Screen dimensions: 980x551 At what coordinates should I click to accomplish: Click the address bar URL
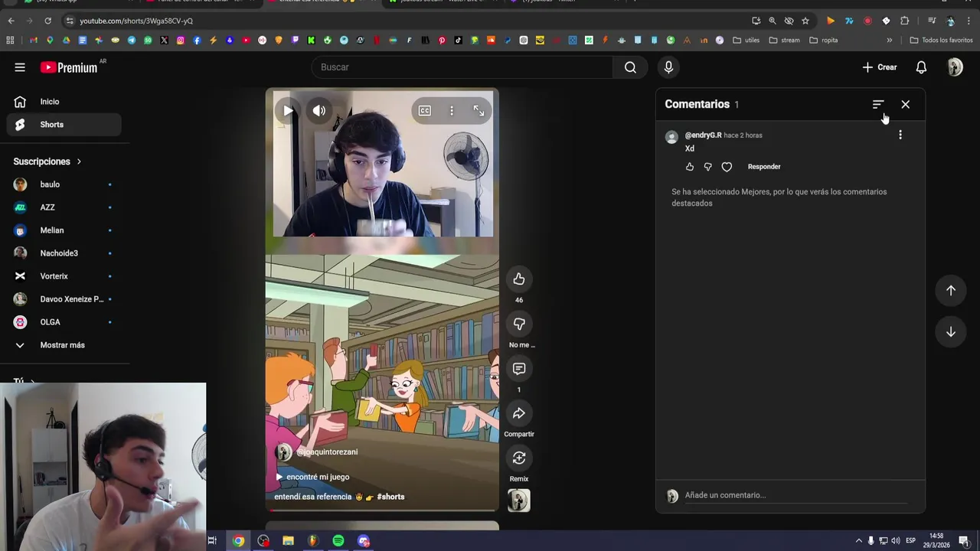(136, 21)
